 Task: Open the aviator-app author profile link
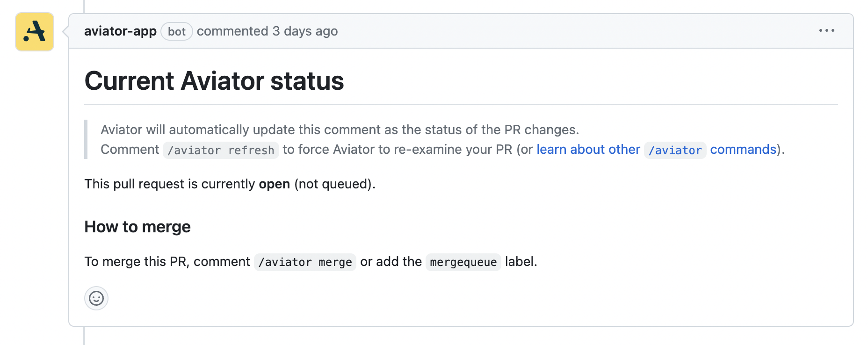[120, 31]
